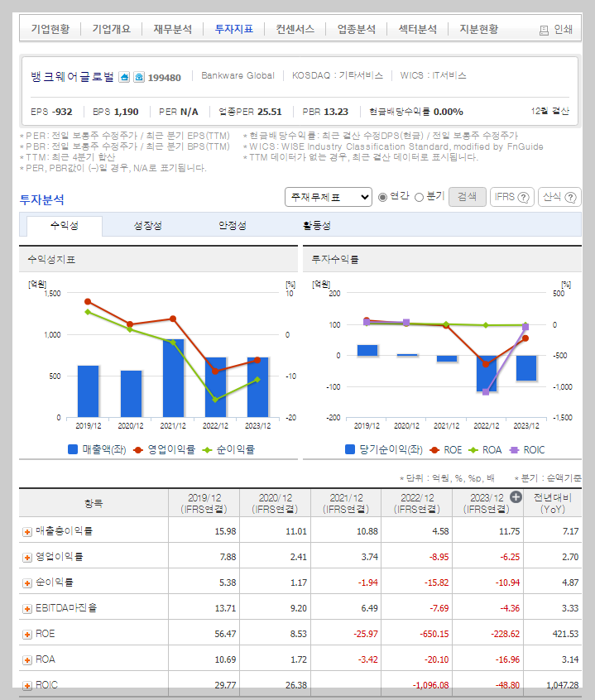Click the Bankware Global company name text
The height and width of the screenshot is (700, 595).
238,75
